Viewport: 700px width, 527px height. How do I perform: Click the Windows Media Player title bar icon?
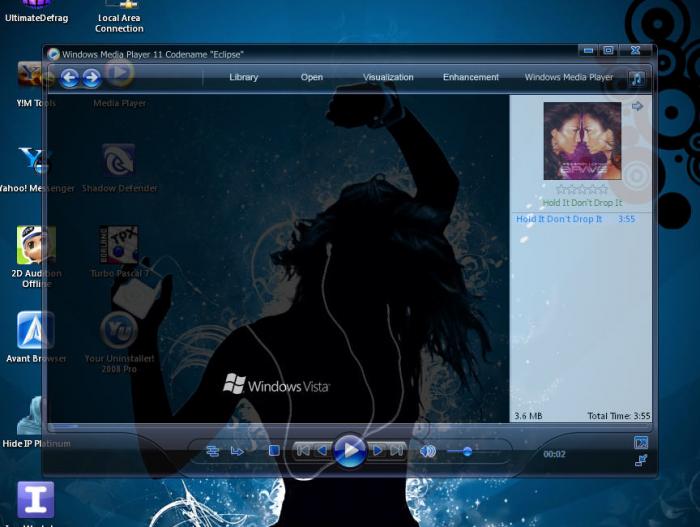(54, 54)
